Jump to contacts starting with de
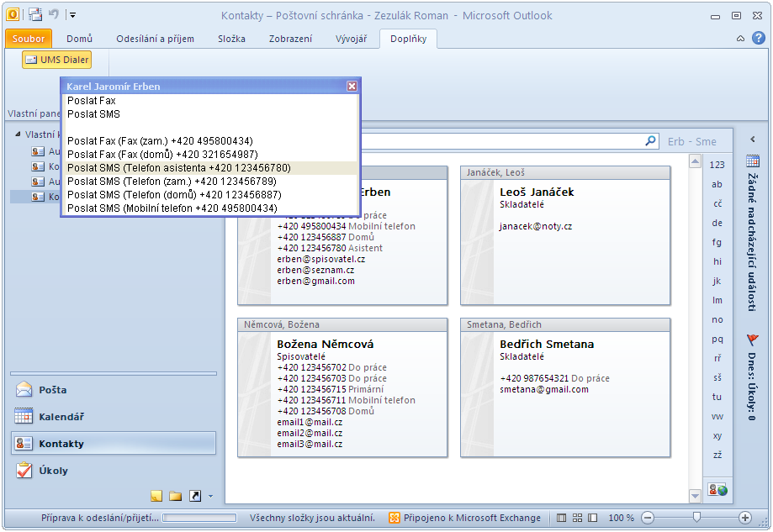This screenshot has width=773, height=532. tap(717, 223)
